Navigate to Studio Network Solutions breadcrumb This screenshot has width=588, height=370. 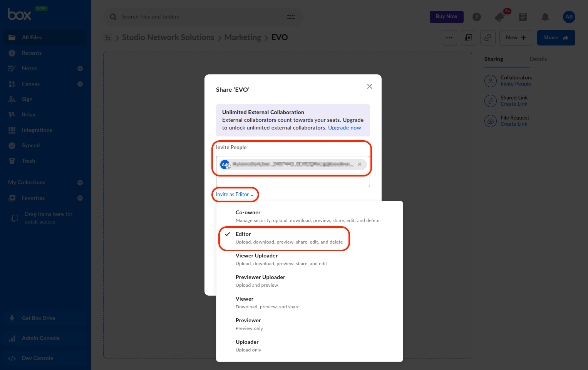click(x=168, y=37)
